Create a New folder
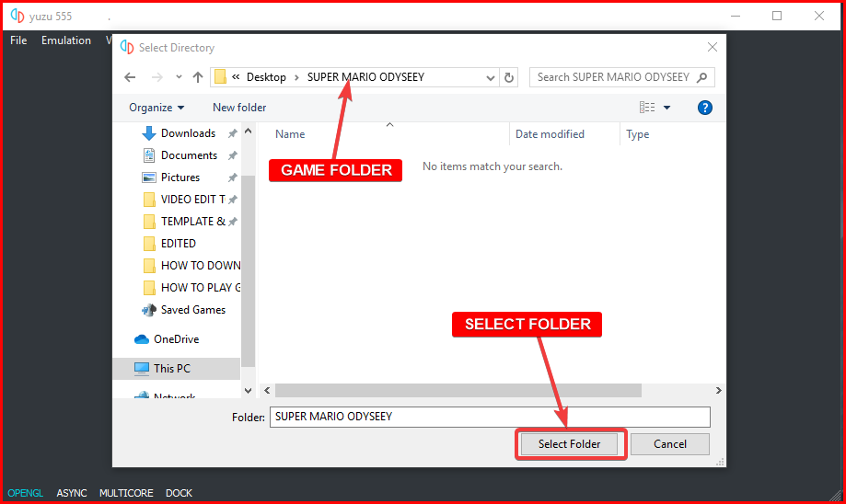 [x=239, y=108]
